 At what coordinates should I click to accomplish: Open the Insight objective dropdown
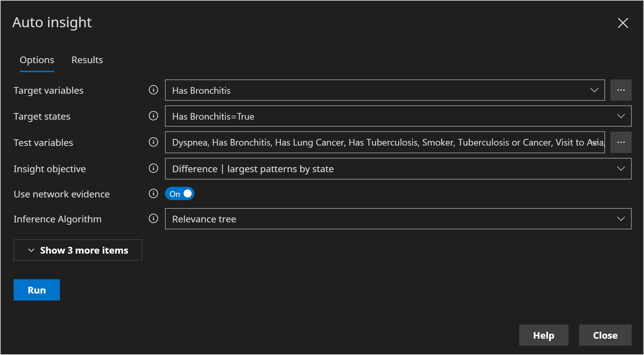(398, 169)
